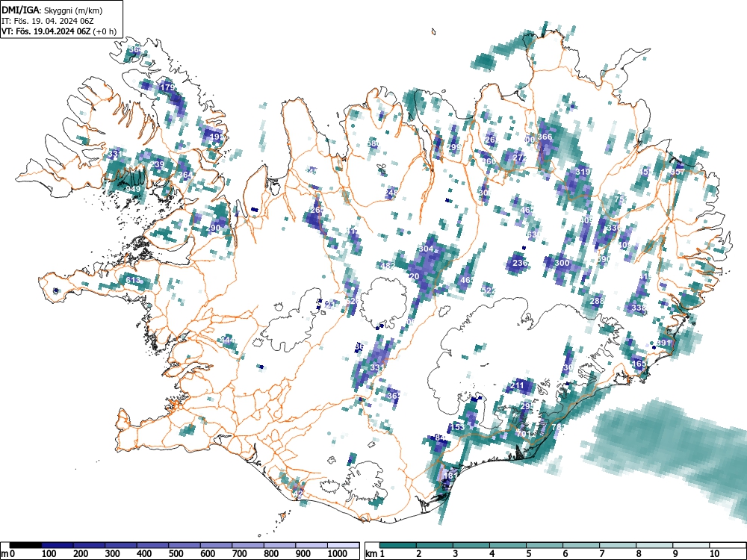747x560 pixels.
Task: Click the black 0–100 m legend color segment
Action: point(25,545)
